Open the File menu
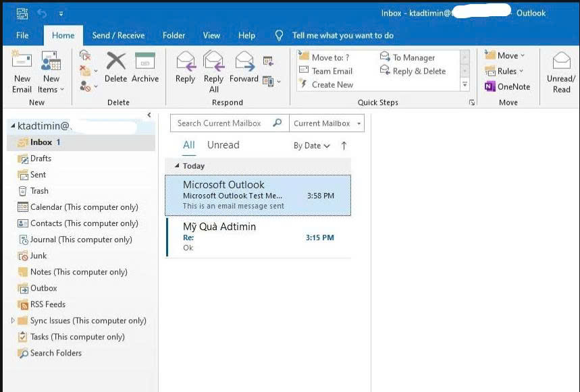This screenshot has height=392, width=580. pyautogui.click(x=22, y=35)
